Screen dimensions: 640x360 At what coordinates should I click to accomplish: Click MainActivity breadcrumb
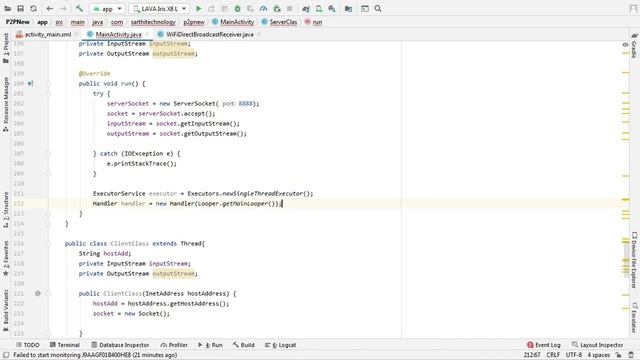tap(233, 22)
